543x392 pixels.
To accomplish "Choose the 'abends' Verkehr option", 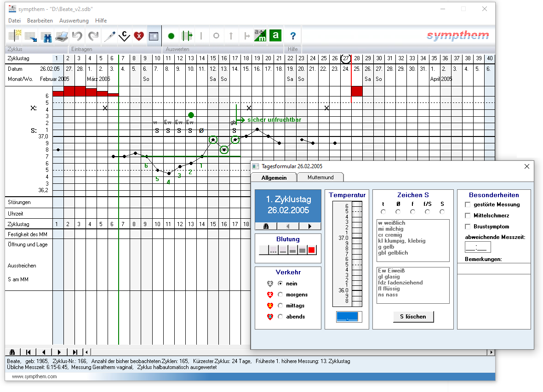I will click(x=280, y=317).
